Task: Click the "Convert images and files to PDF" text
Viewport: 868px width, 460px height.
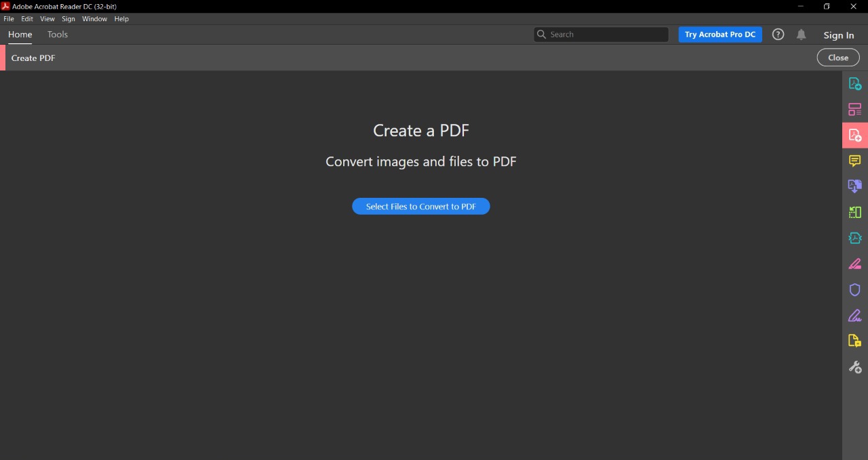Action: click(x=421, y=162)
